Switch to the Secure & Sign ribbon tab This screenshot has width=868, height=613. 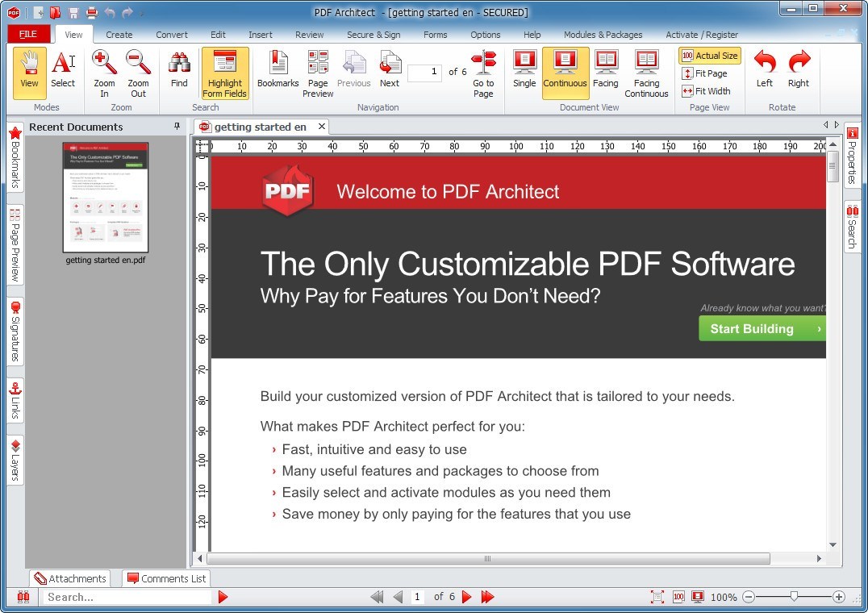[373, 35]
